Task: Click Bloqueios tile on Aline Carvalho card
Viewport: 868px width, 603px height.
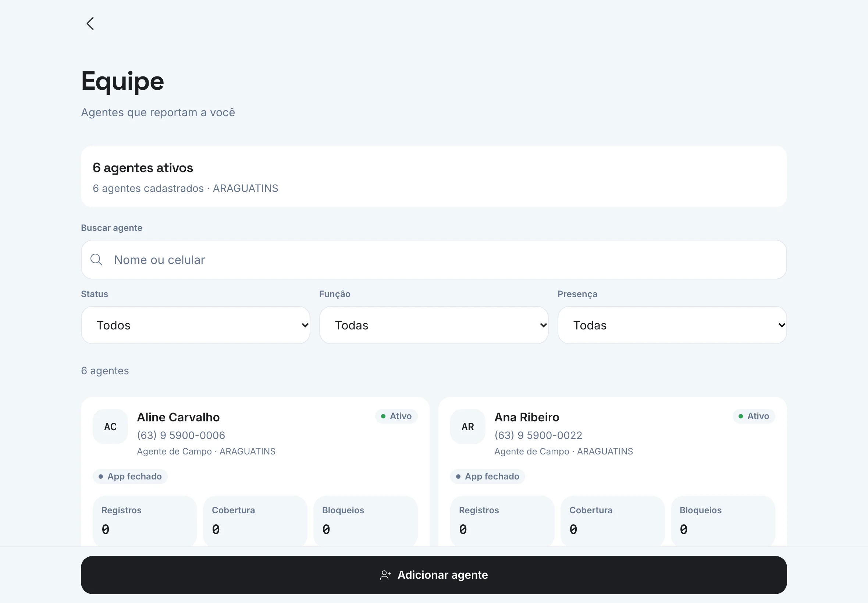Action: [366, 521]
